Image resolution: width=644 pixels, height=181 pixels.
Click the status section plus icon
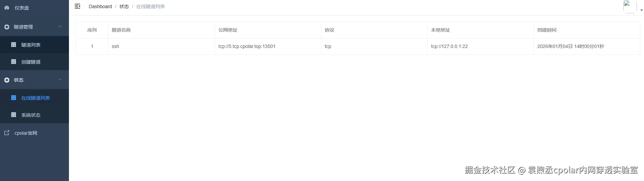(7, 80)
